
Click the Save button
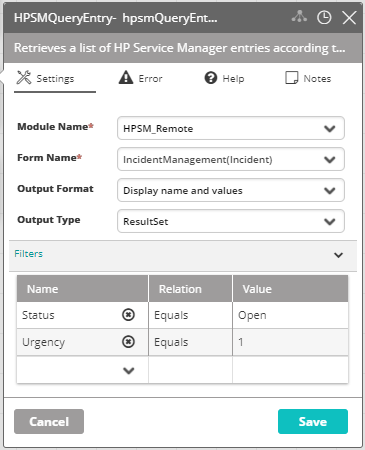pyautogui.click(x=313, y=422)
